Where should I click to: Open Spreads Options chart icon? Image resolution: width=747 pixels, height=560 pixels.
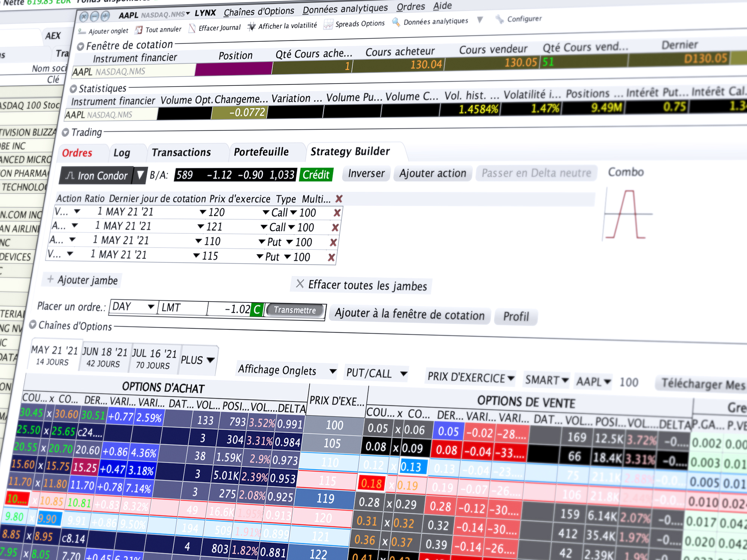(328, 24)
